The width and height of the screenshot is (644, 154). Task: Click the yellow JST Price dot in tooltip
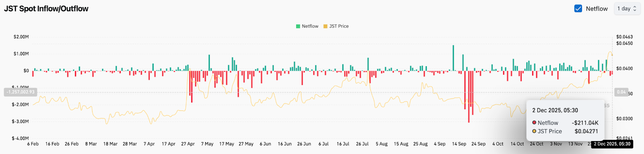(x=534, y=131)
